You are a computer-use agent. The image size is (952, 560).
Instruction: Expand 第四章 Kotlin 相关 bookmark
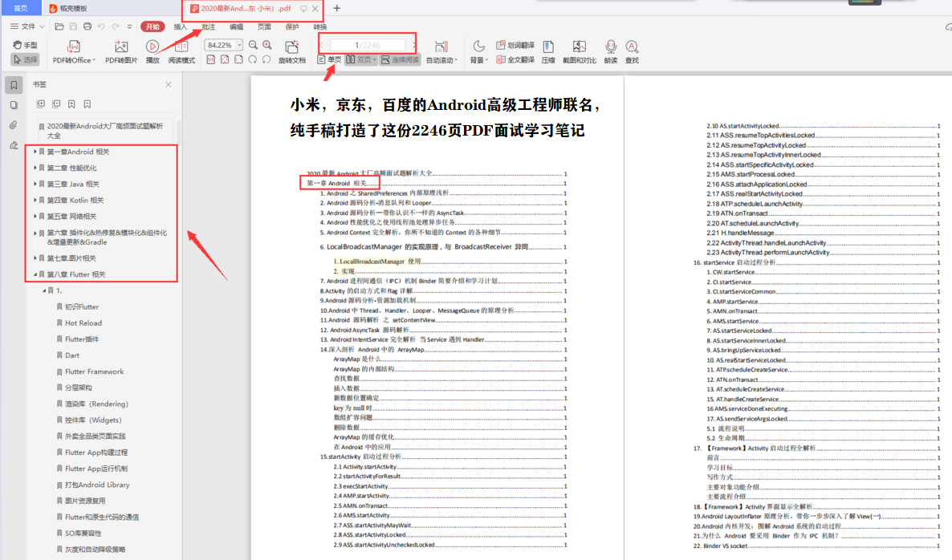tap(35, 201)
